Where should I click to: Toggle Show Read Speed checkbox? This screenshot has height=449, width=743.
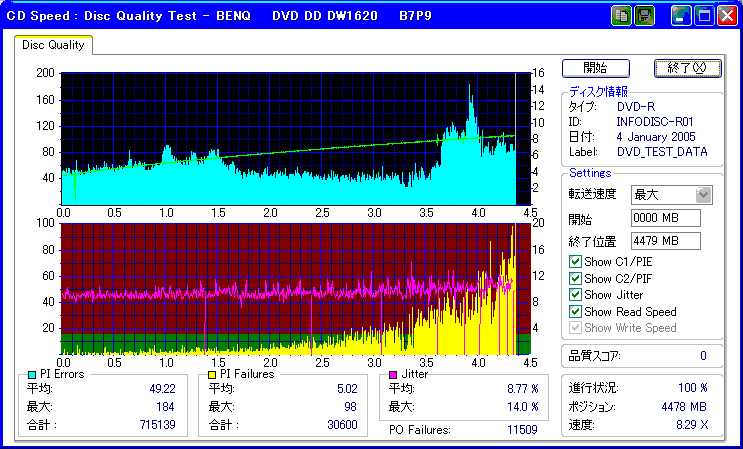[575, 312]
